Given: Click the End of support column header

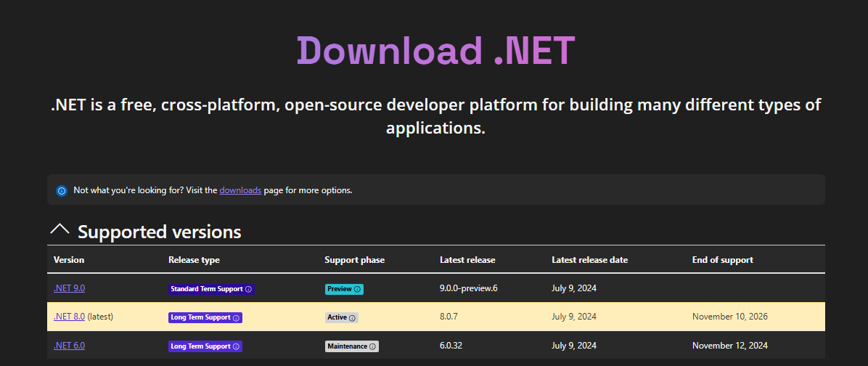Looking at the screenshot, I should click(722, 260).
